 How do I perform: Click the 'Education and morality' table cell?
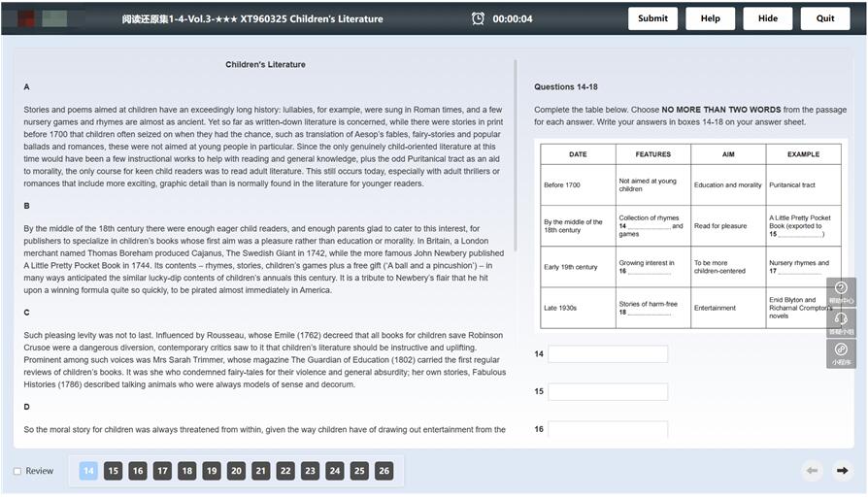click(728, 184)
